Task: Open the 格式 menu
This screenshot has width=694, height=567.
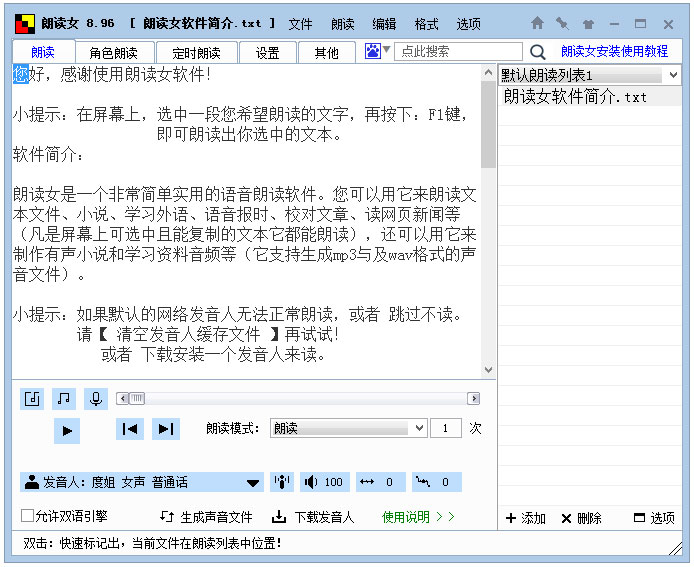Action: click(x=426, y=24)
